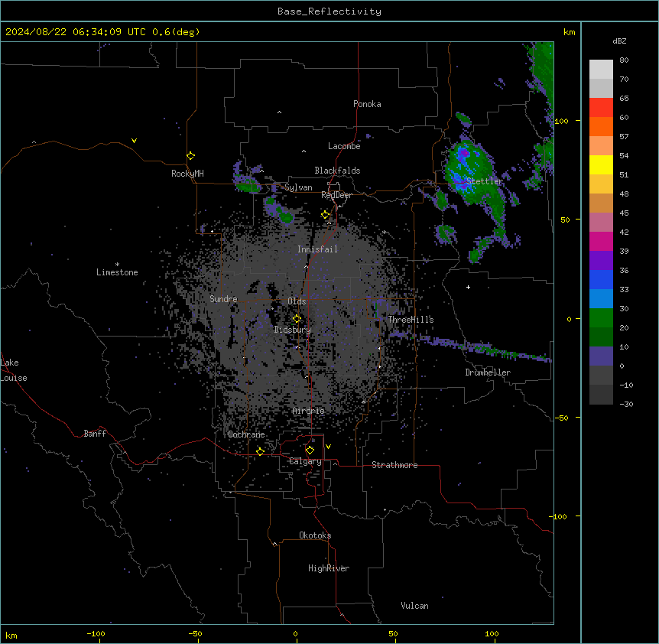Click the strong storm cell core northwest of Stettler

point(463,154)
